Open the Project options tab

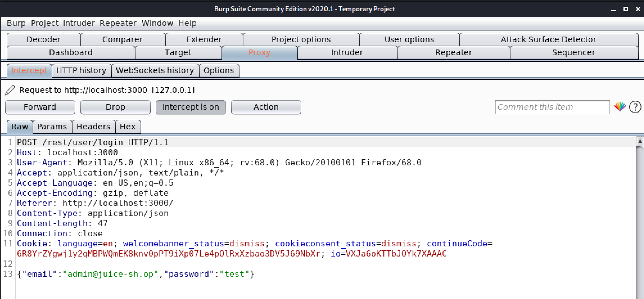[301, 39]
